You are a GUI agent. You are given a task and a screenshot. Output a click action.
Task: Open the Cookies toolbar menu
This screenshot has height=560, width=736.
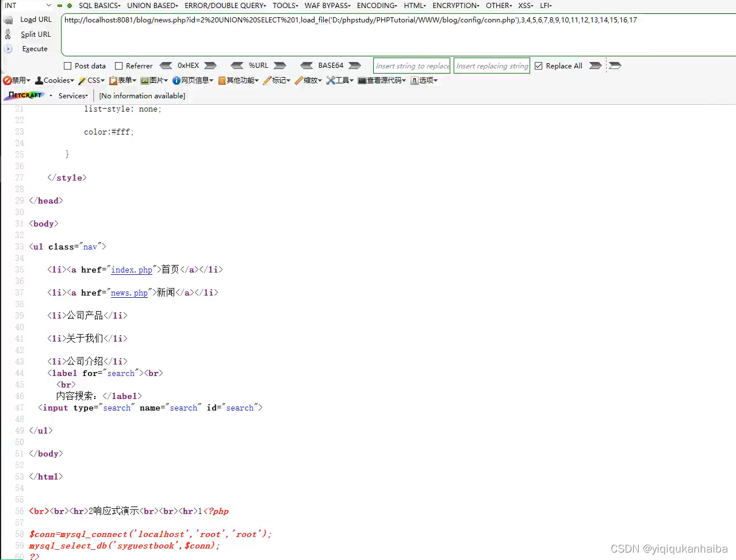(55, 80)
